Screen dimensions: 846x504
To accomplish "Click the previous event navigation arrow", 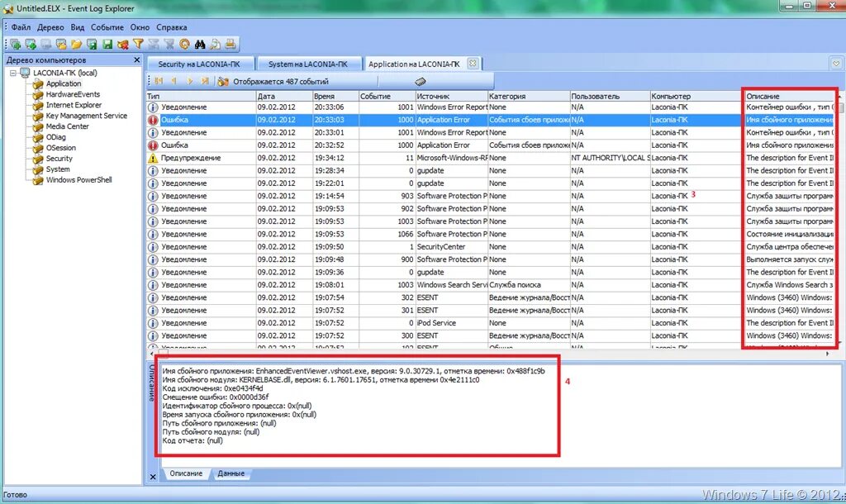I will click(x=173, y=81).
